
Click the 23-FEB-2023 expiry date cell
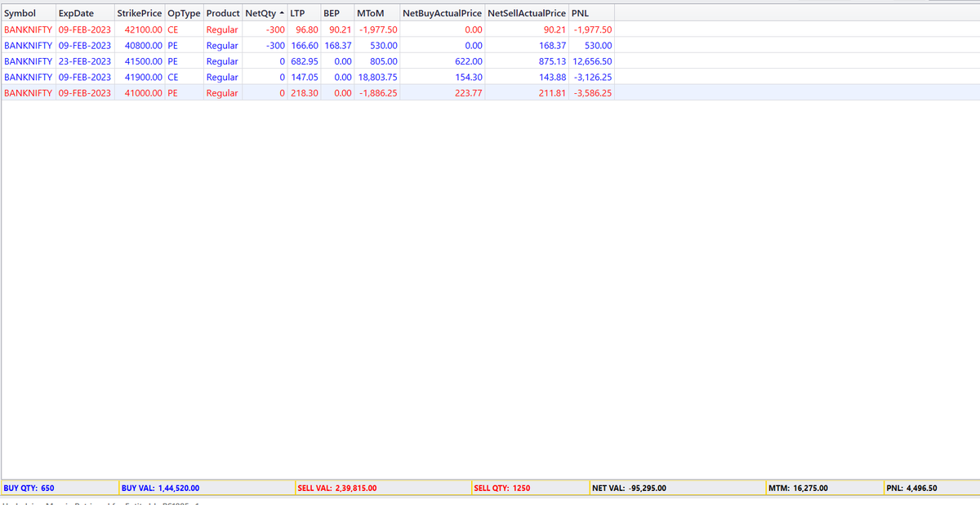[85, 61]
